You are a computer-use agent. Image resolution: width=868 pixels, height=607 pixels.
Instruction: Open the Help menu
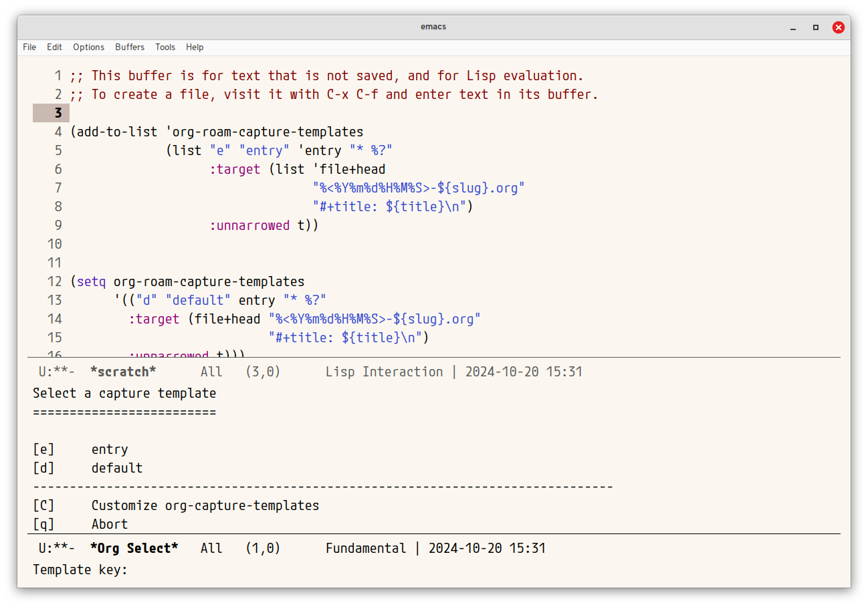click(195, 47)
